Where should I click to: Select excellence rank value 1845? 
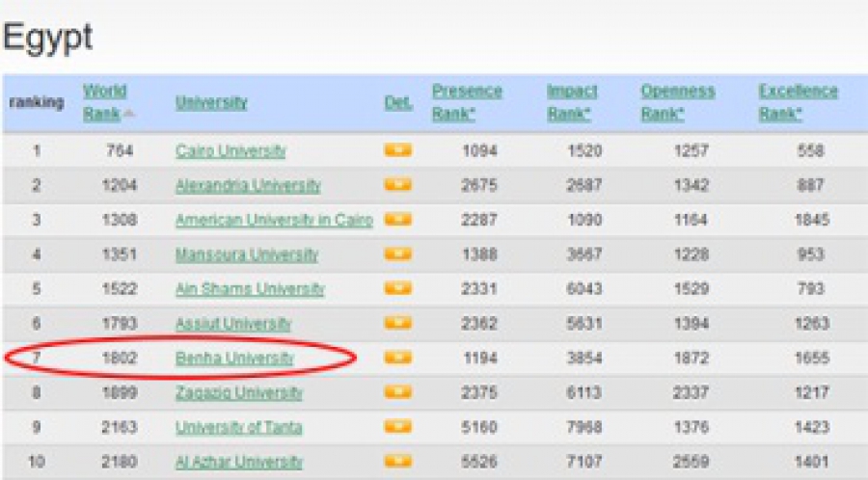click(812, 220)
